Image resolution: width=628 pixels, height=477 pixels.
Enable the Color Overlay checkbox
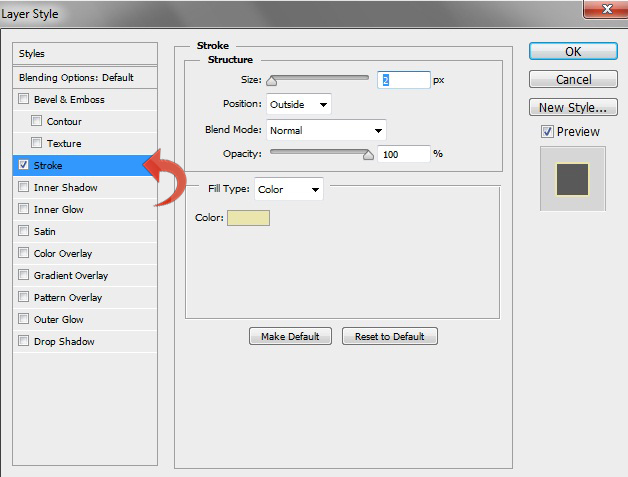click(x=23, y=254)
